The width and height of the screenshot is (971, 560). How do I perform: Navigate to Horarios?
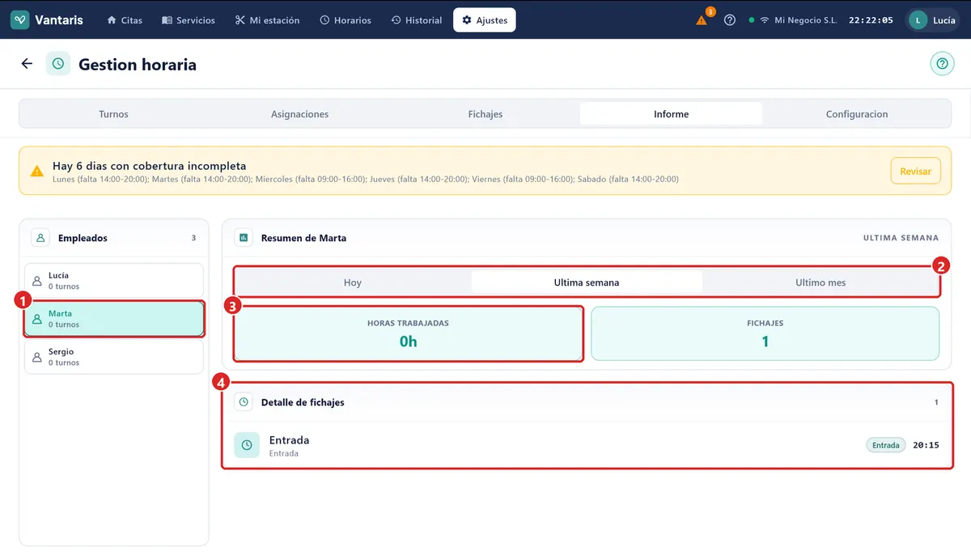[x=346, y=20]
